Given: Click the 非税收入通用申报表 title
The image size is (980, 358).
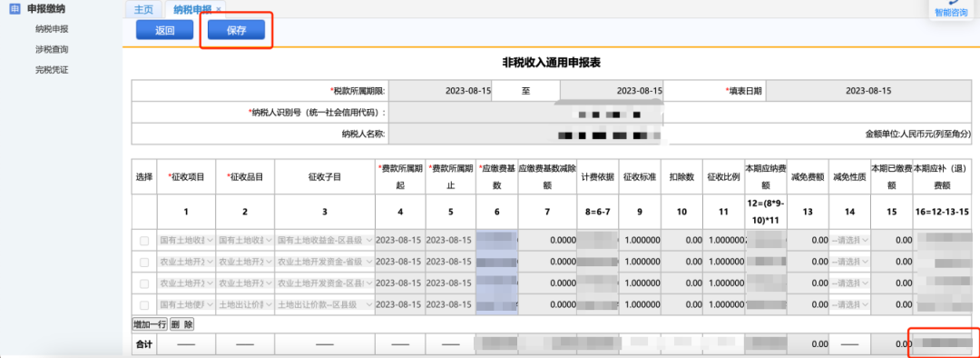Looking at the screenshot, I should [552, 63].
